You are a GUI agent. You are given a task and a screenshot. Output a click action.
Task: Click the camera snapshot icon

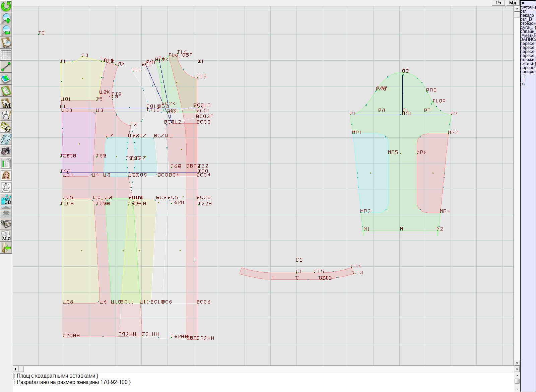click(6, 151)
